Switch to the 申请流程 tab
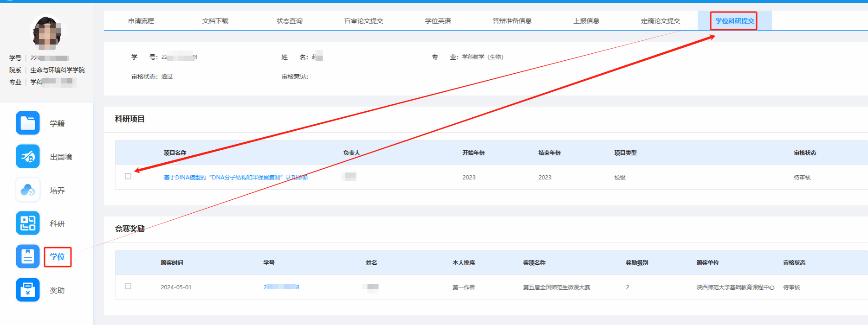The width and height of the screenshot is (868, 325). tap(141, 21)
